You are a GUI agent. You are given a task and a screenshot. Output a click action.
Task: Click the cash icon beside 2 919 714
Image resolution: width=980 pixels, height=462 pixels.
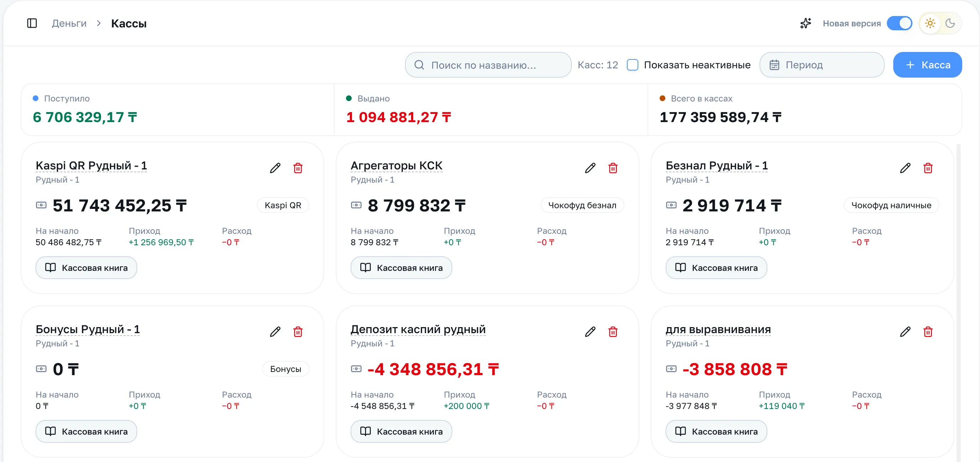[x=671, y=205]
